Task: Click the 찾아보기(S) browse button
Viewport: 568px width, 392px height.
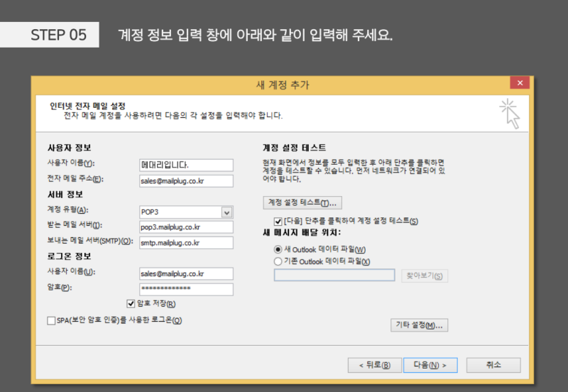Action: point(425,276)
